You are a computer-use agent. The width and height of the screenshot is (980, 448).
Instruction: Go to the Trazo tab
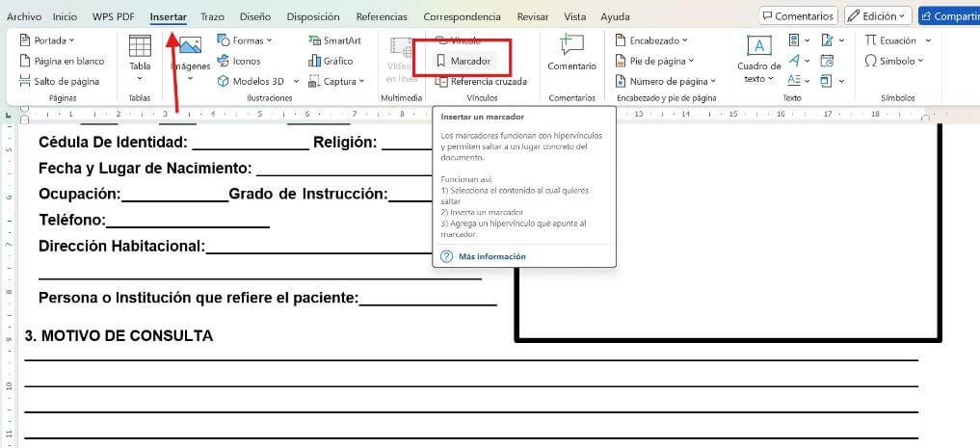(212, 17)
